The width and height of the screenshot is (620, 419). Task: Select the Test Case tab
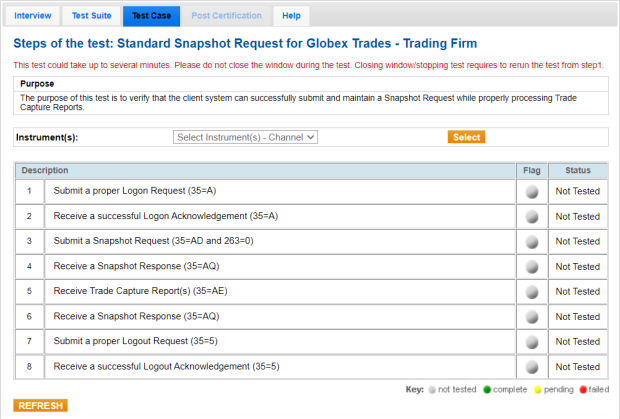coord(151,16)
